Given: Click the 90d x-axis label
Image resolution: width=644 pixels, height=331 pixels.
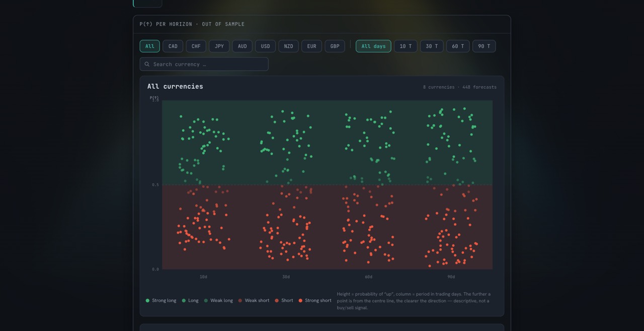Looking at the screenshot, I should (451, 277).
